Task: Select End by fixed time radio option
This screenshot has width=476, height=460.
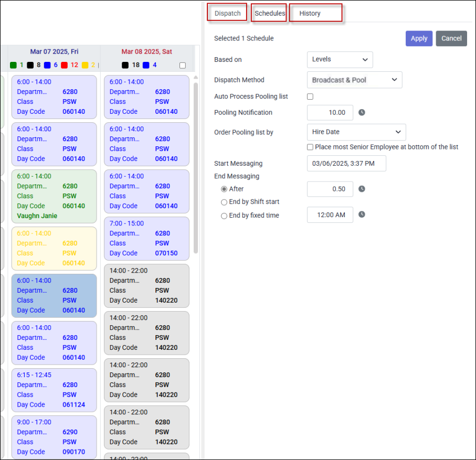Action: 224,216
